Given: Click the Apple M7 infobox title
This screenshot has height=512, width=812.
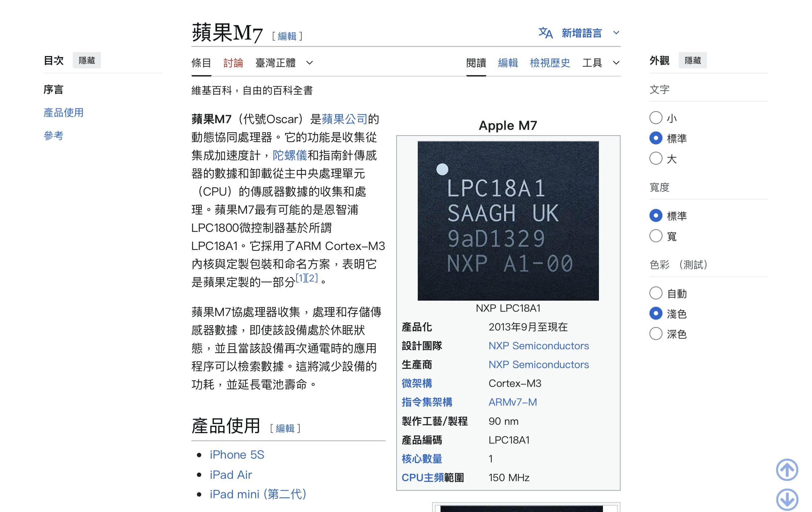Looking at the screenshot, I should [508, 125].
